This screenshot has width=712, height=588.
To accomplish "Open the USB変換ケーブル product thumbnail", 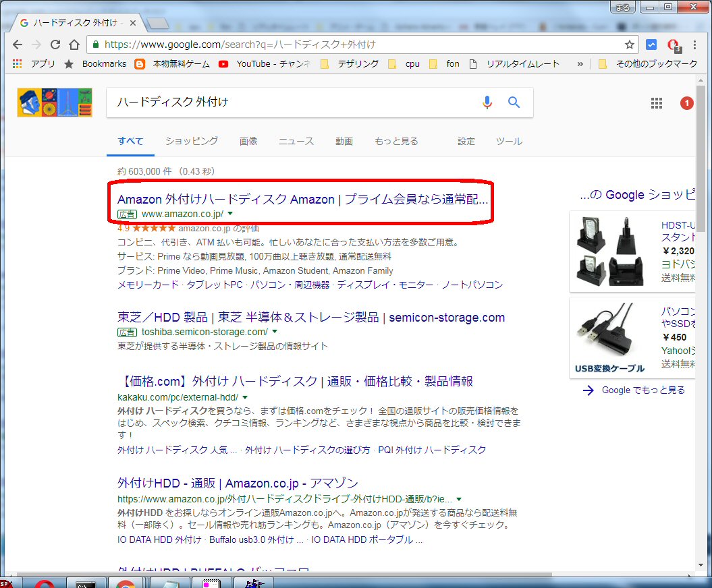I will click(610, 338).
